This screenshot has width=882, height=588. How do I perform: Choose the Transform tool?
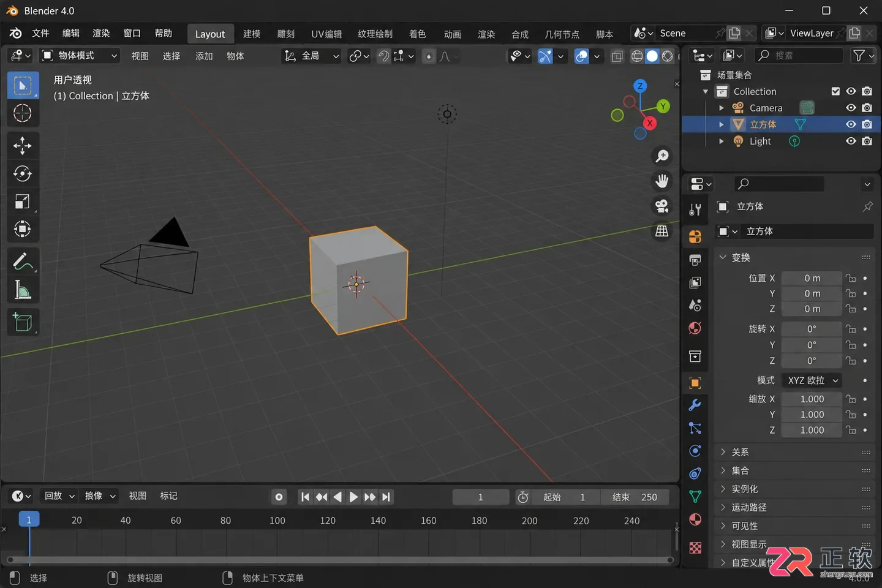[x=23, y=230]
